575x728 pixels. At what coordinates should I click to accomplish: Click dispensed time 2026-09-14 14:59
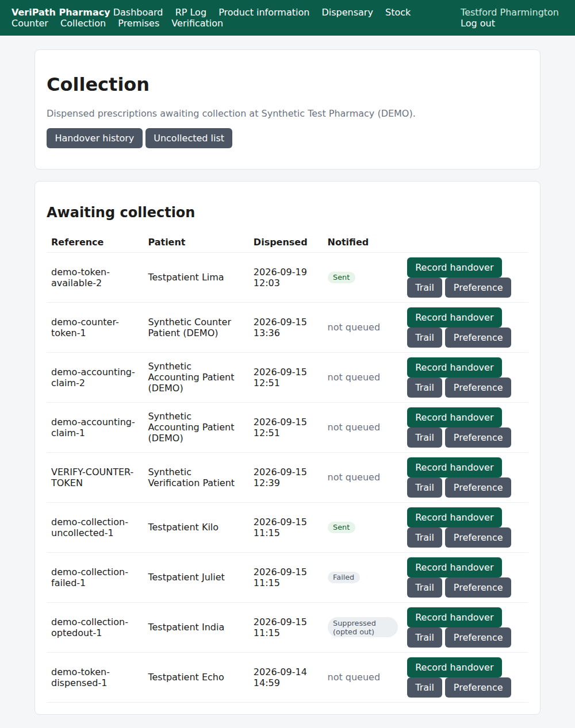[x=280, y=677]
